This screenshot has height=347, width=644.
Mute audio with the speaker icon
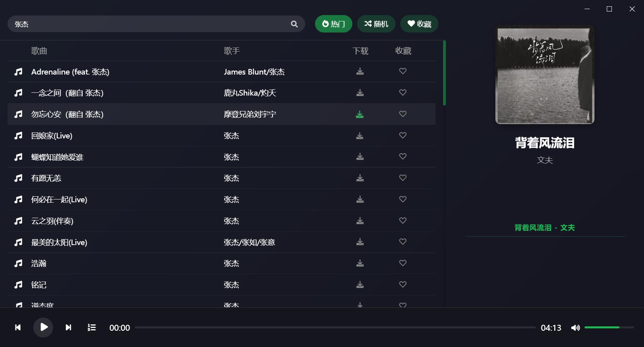575,328
